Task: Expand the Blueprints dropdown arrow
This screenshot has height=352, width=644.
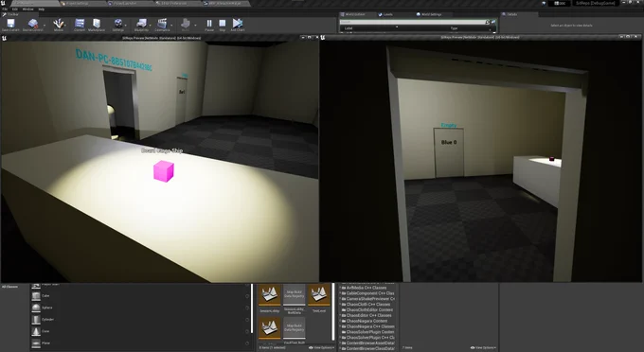Action: tap(151, 25)
